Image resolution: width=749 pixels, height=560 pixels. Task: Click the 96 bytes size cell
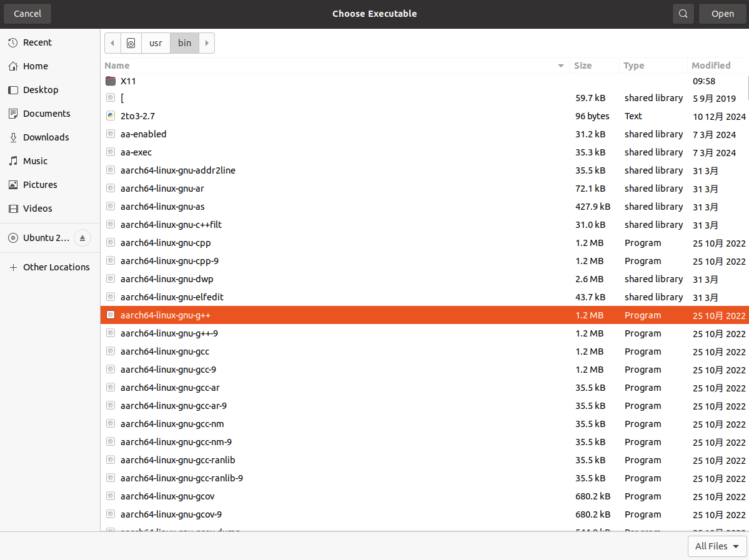pyautogui.click(x=592, y=116)
